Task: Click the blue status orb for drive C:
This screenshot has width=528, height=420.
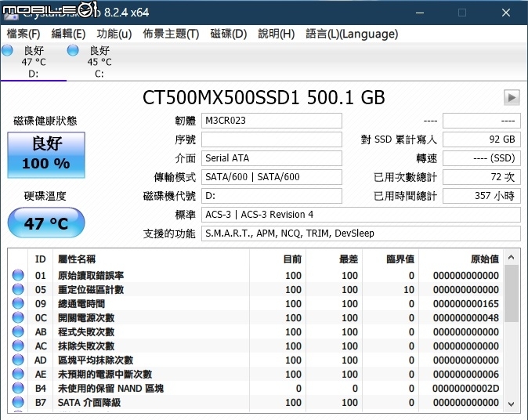Action: coord(73,51)
